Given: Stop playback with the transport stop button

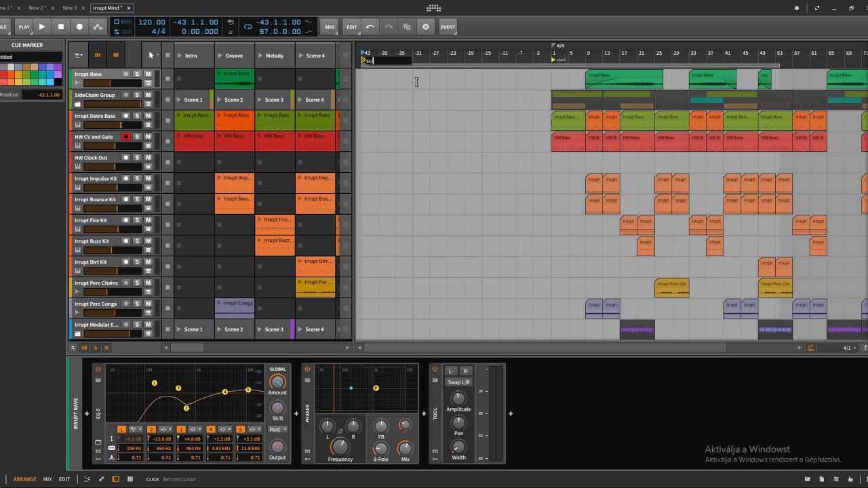Looking at the screenshot, I should [x=60, y=26].
